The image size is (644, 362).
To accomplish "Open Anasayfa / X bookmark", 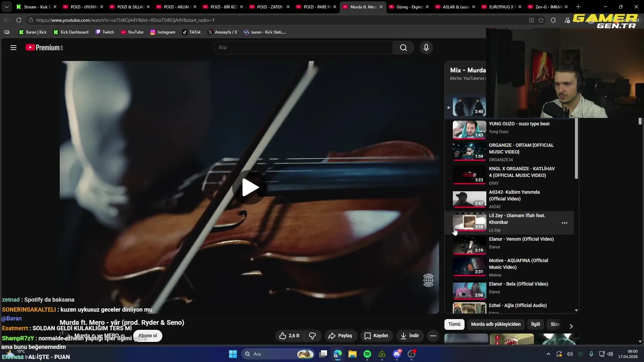I will (222, 32).
